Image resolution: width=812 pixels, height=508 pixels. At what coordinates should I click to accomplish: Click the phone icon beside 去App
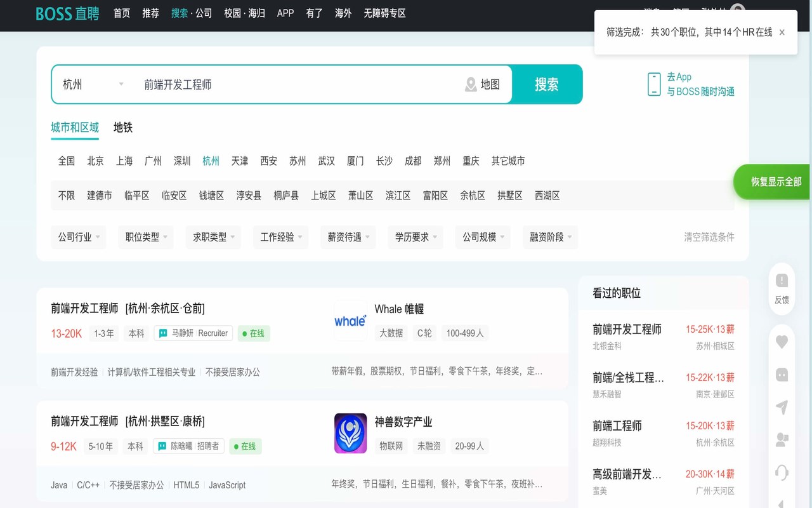pos(654,84)
